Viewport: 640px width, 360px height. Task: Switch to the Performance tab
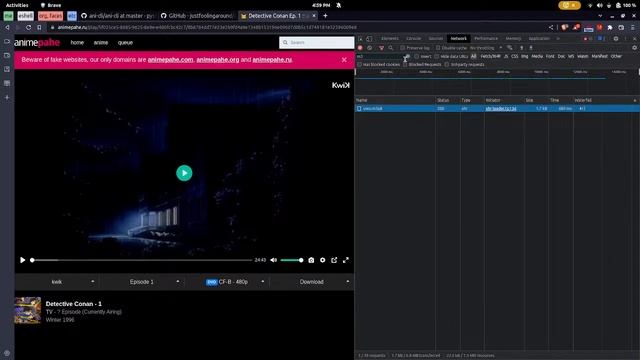point(486,39)
